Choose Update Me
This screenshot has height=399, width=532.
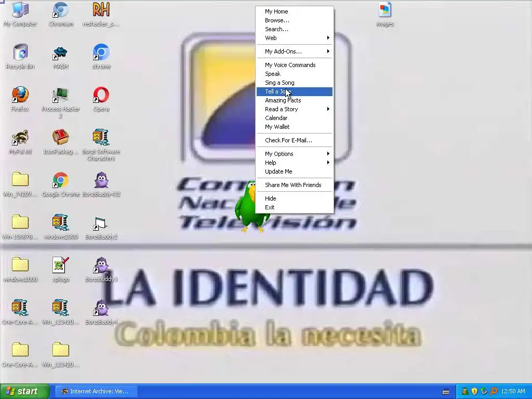click(x=295, y=171)
